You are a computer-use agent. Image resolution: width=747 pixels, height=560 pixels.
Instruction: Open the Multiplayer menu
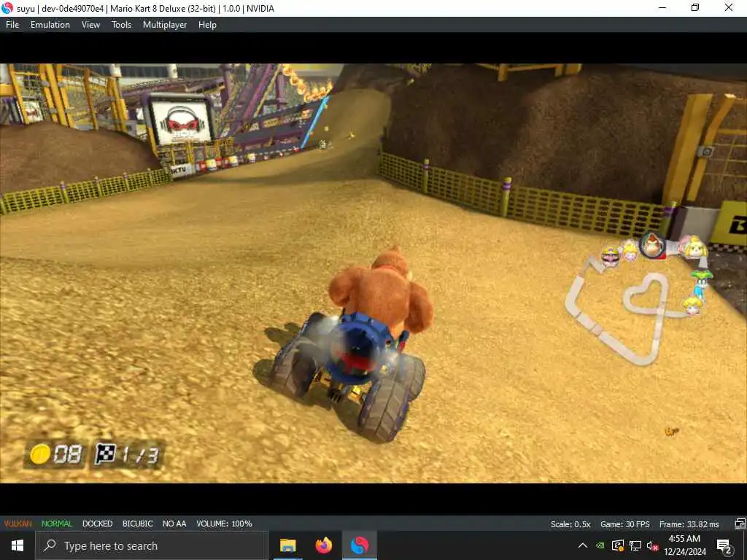165,25
